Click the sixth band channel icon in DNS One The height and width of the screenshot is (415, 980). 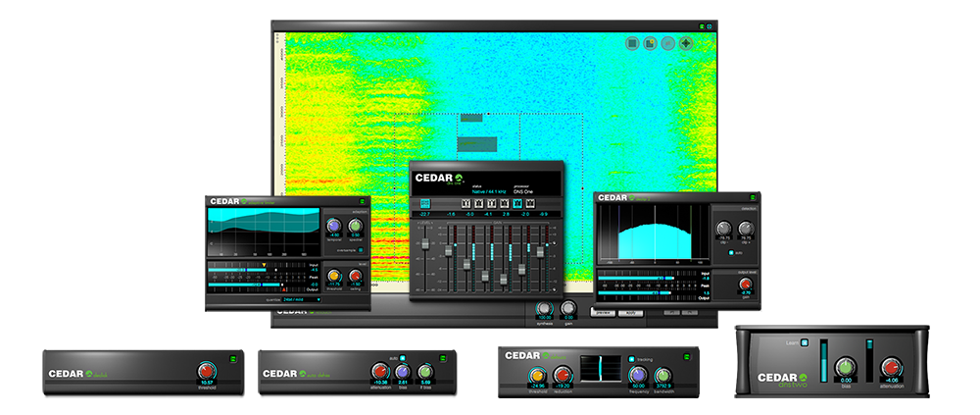(530, 203)
